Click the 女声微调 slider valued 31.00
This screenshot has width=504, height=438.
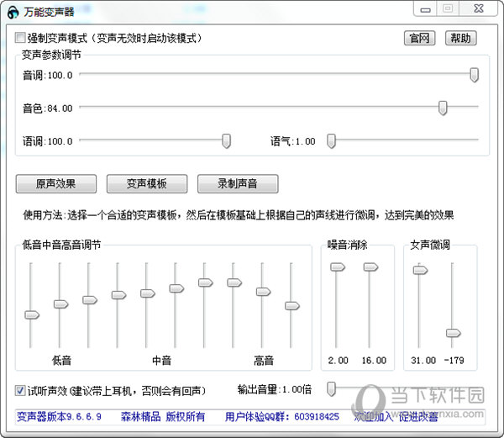420,270
